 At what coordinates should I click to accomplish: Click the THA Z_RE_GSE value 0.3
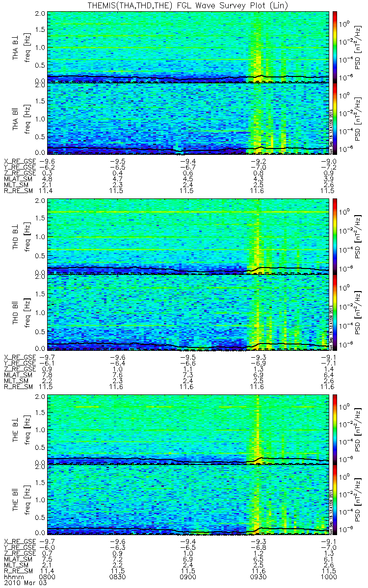(48, 173)
